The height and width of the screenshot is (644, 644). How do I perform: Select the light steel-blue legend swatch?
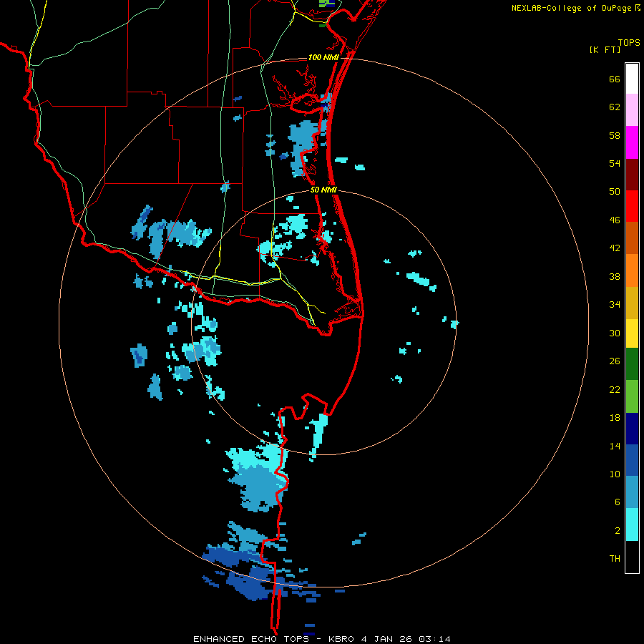click(632, 492)
